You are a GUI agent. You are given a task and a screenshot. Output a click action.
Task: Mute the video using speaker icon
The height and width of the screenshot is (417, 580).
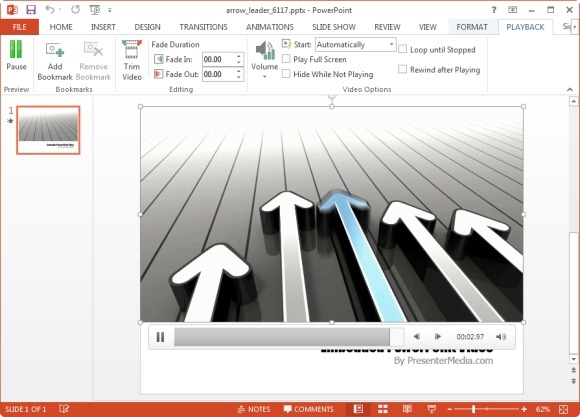coord(501,337)
